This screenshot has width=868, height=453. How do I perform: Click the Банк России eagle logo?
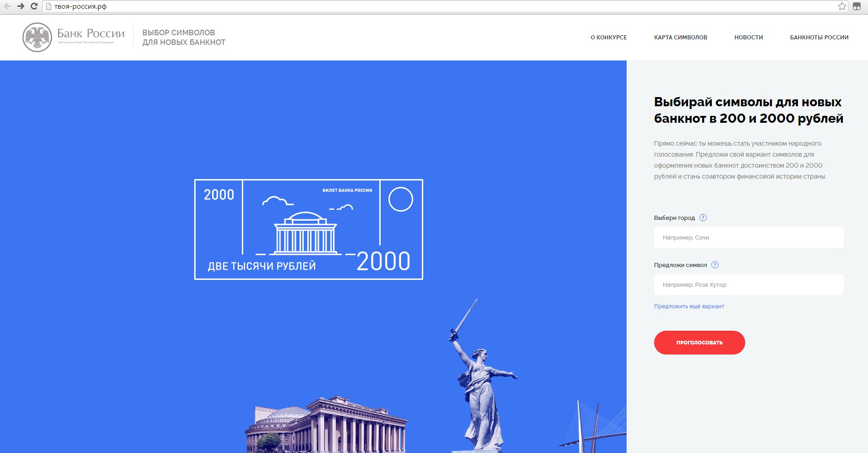coord(37,37)
